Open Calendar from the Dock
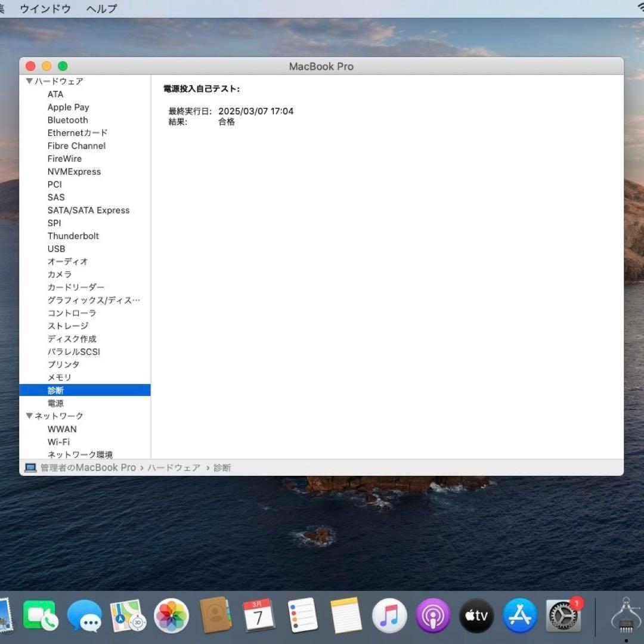Screen dimensions: 644x644 click(x=259, y=615)
